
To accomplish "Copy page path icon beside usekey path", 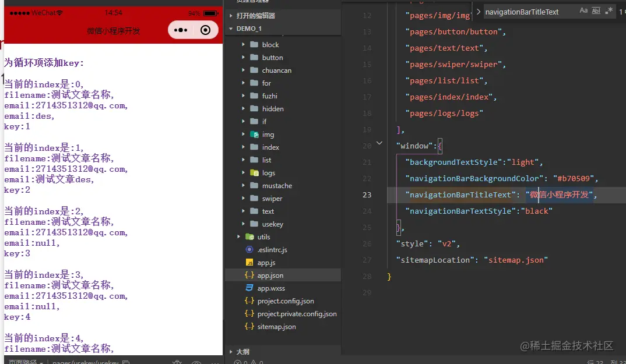I will 126,362.
